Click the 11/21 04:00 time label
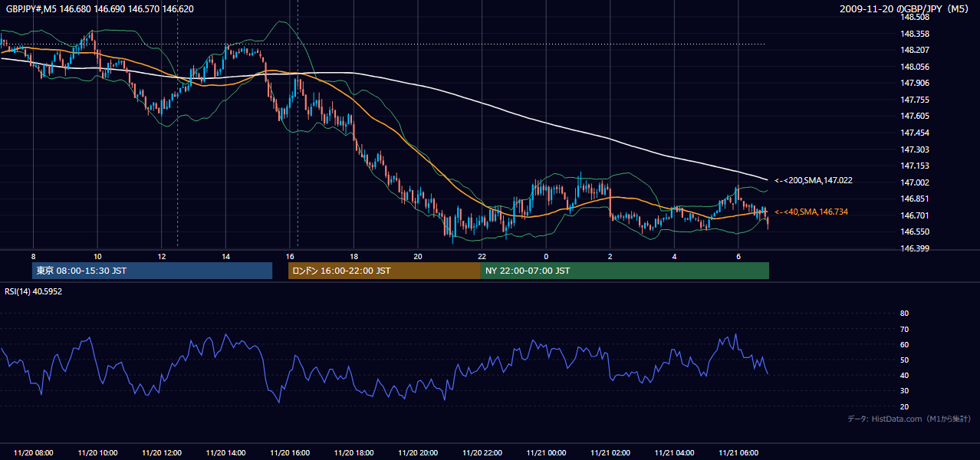980x460 pixels. click(x=674, y=453)
